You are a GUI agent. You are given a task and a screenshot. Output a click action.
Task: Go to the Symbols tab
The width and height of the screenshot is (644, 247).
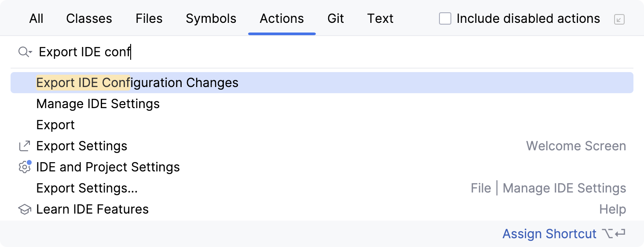pos(211,19)
